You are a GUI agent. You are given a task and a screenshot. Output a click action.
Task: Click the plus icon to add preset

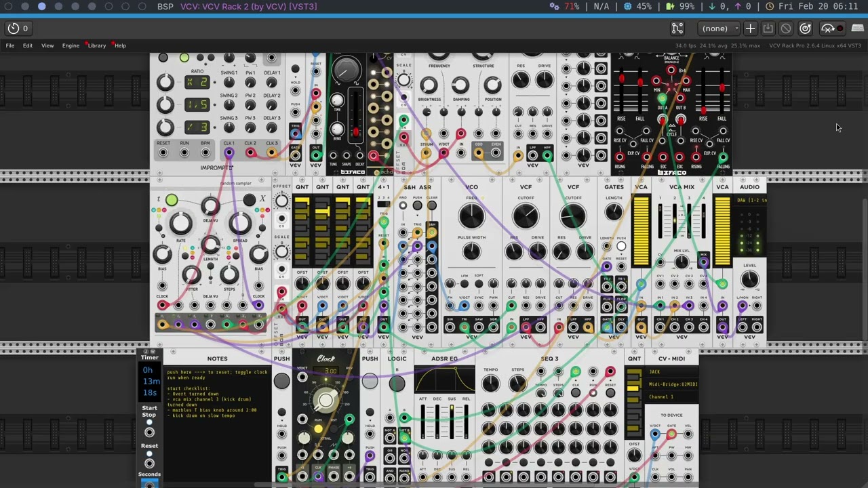coord(750,28)
